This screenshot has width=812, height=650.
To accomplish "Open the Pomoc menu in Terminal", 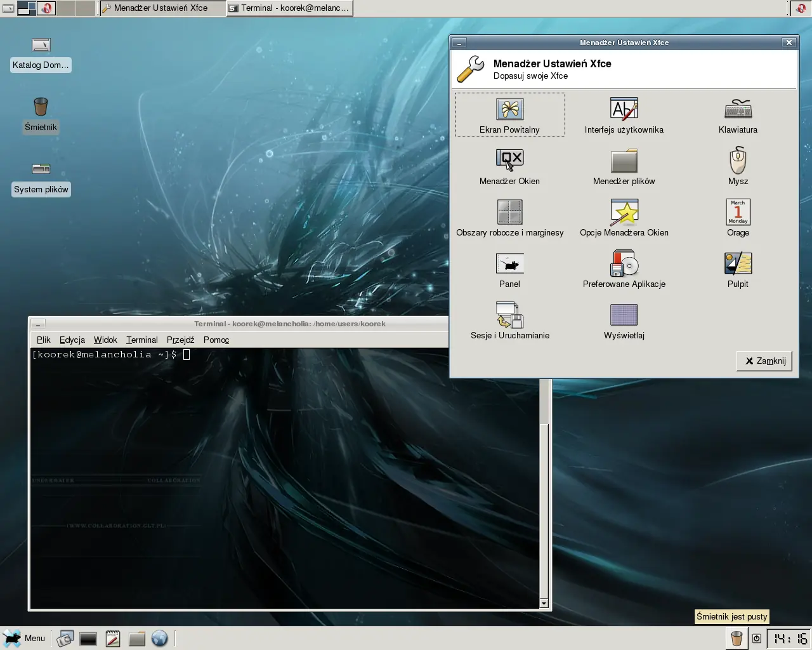I will click(216, 340).
